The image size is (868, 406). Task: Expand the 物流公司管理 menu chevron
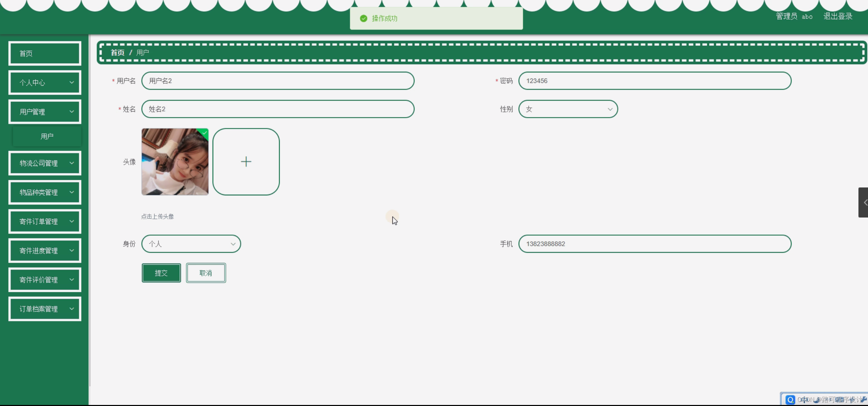(x=72, y=163)
